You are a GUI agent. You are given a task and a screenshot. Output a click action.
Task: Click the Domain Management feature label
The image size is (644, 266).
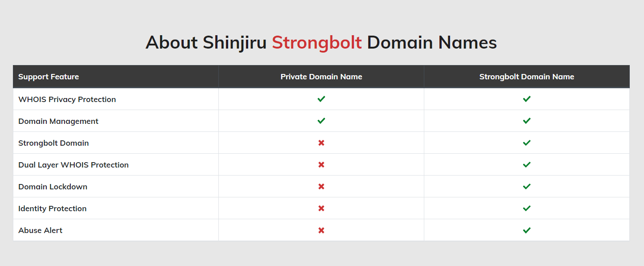58,121
